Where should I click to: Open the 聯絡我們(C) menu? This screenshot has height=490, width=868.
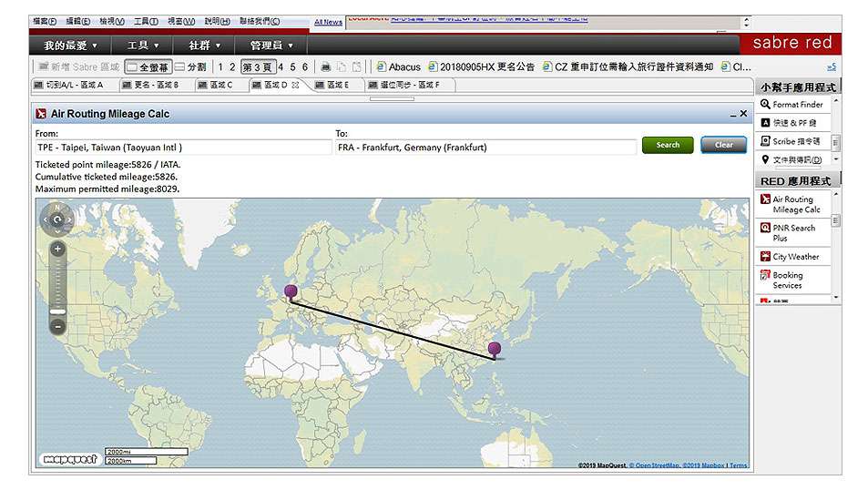coord(260,21)
